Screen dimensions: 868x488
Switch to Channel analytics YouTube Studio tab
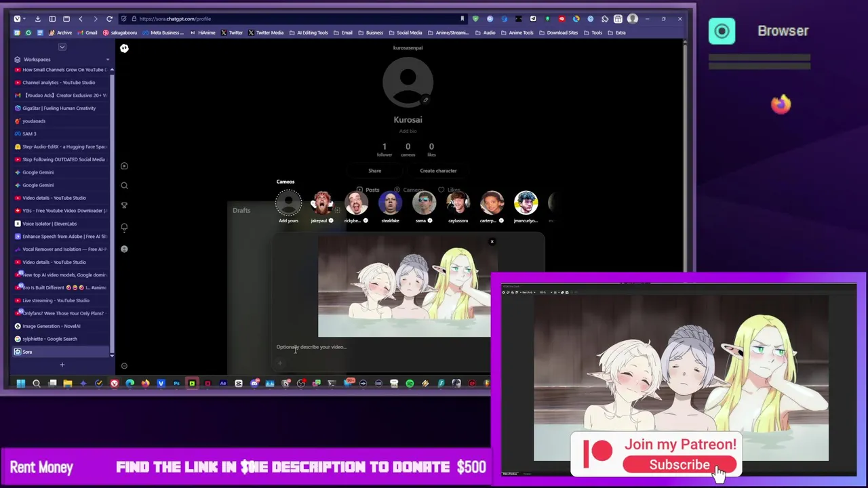coord(61,82)
